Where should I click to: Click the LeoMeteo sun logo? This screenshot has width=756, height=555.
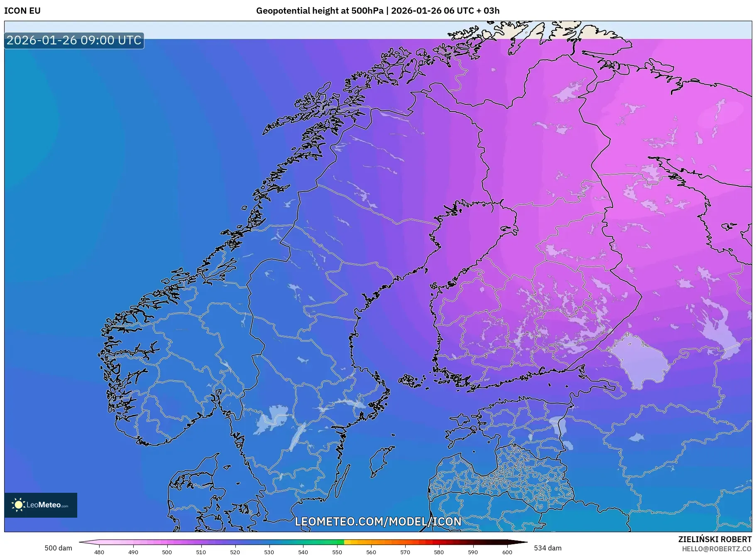pos(18,505)
